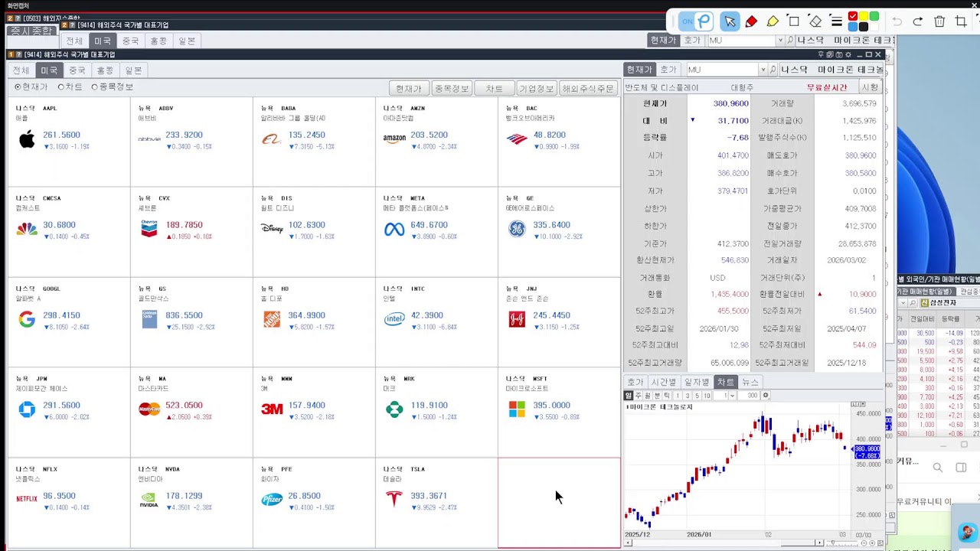Viewport: 980px width, 551px height.
Task: Click the chart bar count field 300
Action: (x=750, y=396)
